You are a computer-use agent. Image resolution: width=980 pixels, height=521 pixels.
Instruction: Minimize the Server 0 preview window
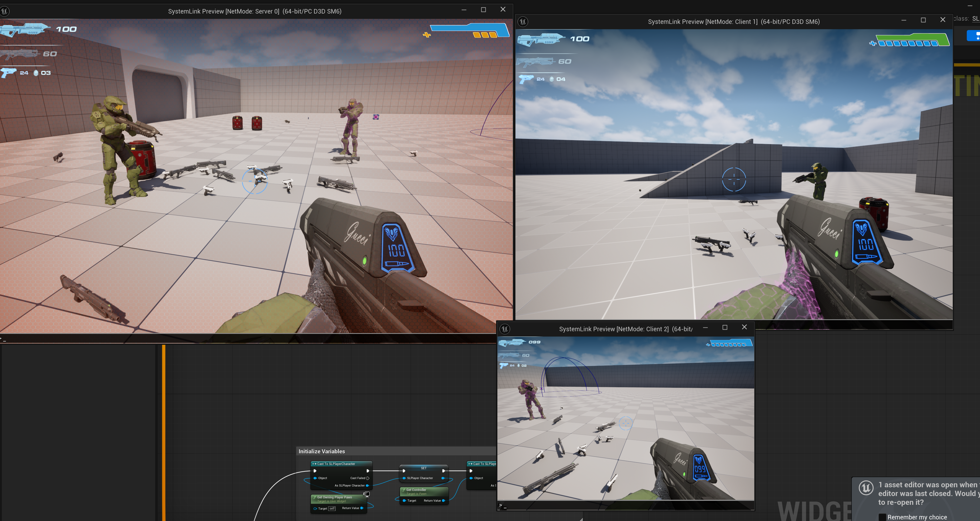464,10
